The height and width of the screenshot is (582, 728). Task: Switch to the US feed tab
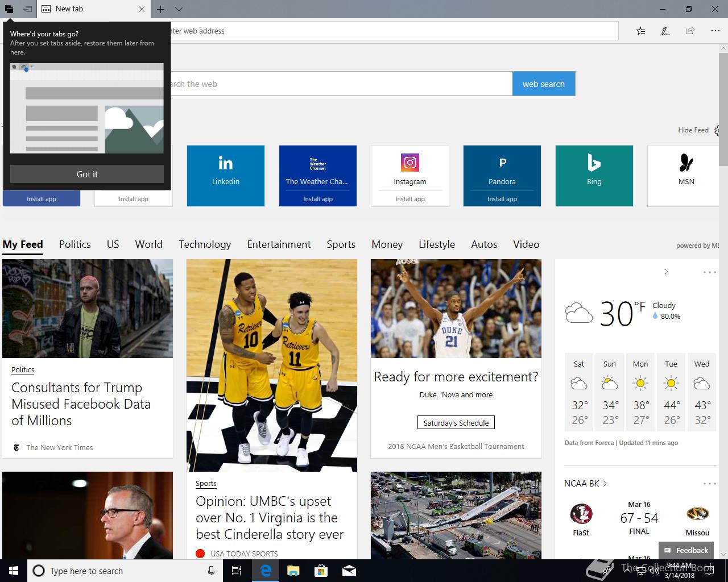tap(113, 244)
